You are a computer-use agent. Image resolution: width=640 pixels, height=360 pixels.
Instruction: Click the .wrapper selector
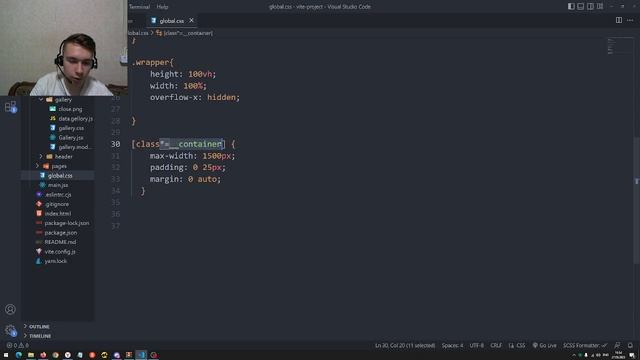point(151,62)
